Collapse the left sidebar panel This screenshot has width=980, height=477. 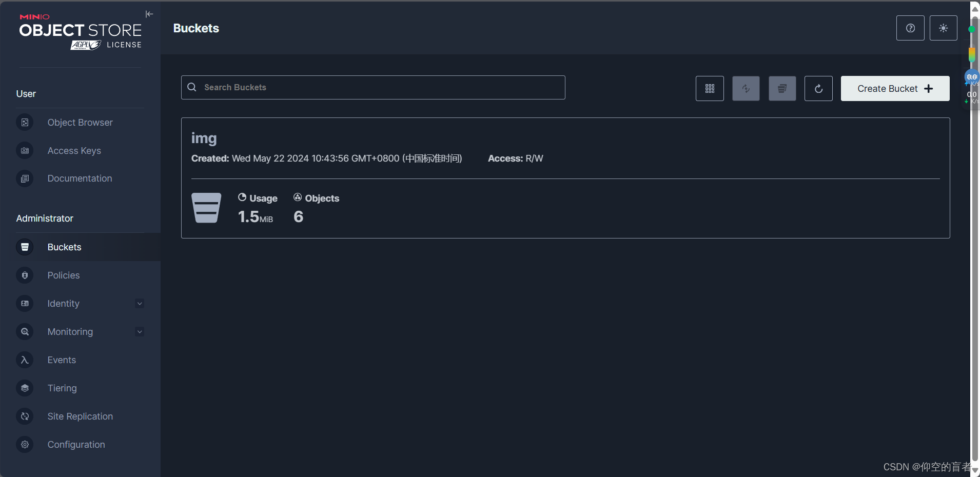point(149,14)
